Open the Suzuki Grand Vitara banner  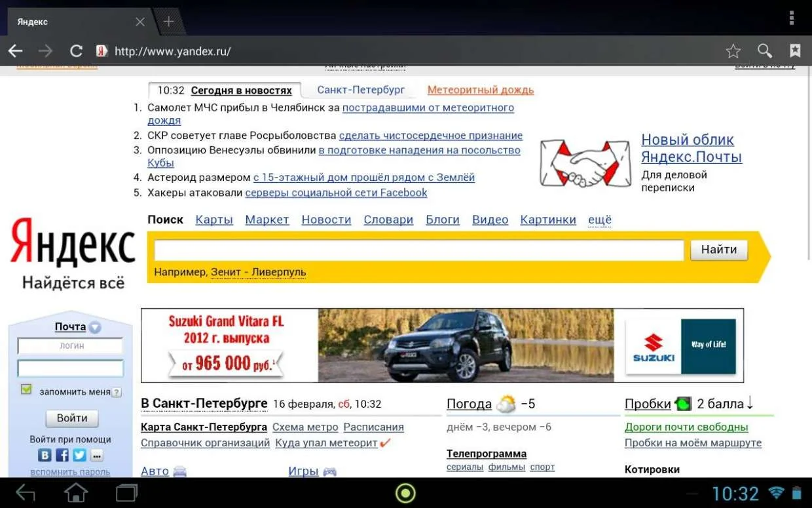pos(443,345)
